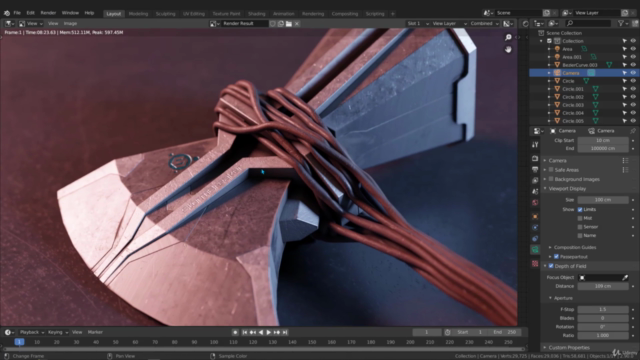Image resolution: width=640 pixels, height=360 pixels.
Task: Open the image editor type selector icon
Action: (10, 24)
